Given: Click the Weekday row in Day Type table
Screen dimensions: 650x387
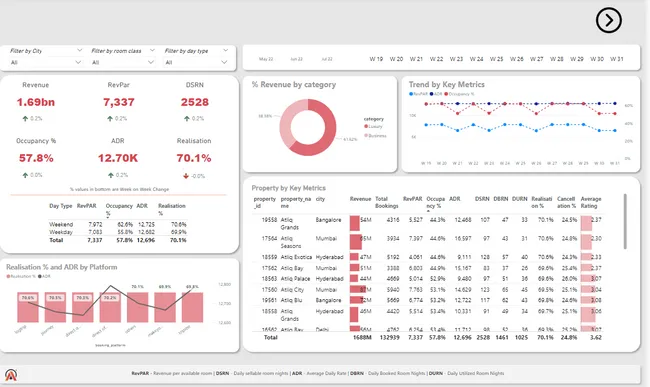Looking at the screenshot, I should pyautogui.click(x=118, y=232).
